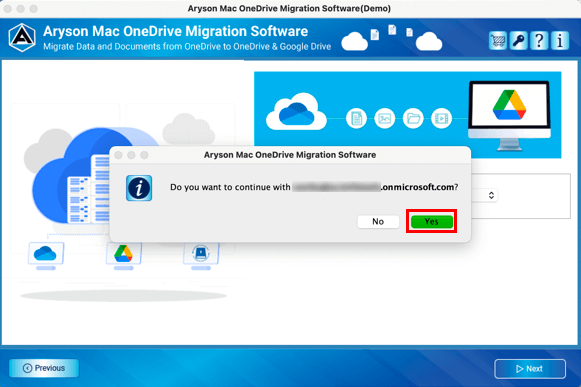Click the video film icon in banner
The image size is (581, 387).
click(x=441, y=118)
